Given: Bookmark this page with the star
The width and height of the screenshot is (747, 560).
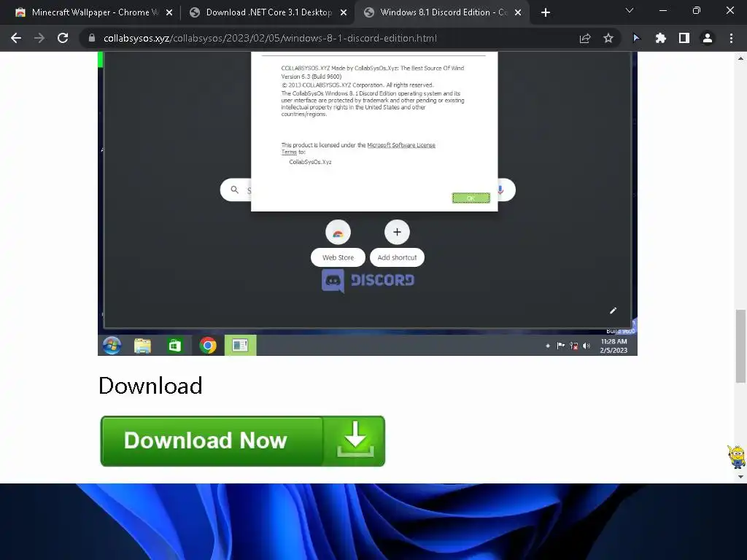Looking at the screenshot, I should [608, 38].
